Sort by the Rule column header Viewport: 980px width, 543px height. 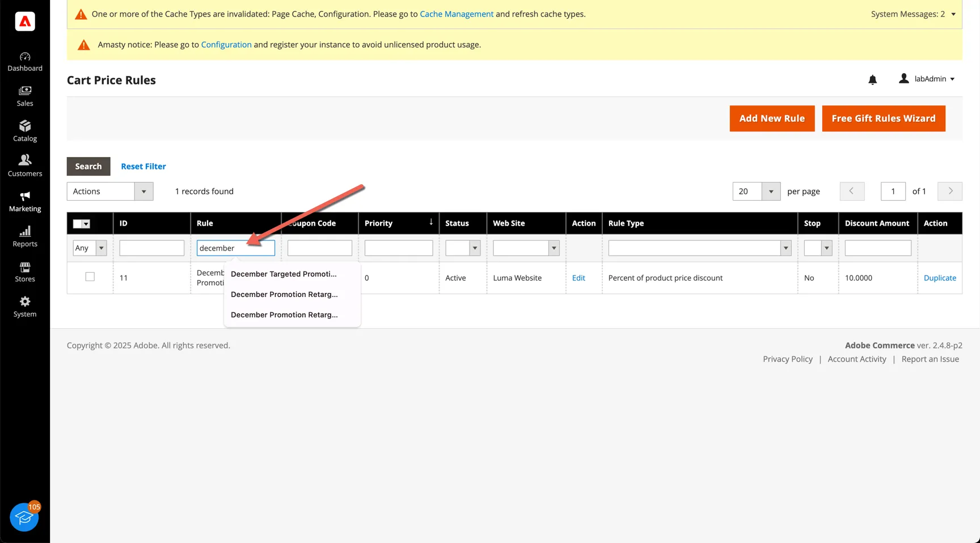(x=235, y=223)
